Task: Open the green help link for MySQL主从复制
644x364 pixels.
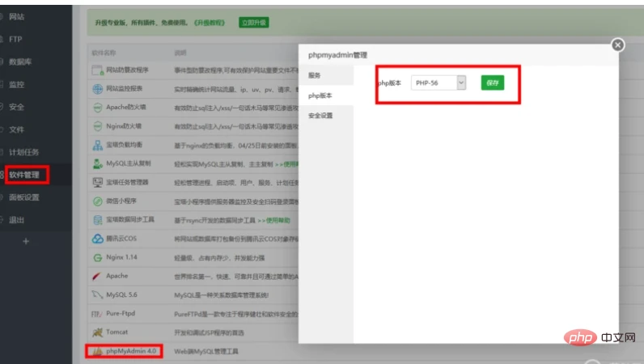Action: tap(286, 164)
